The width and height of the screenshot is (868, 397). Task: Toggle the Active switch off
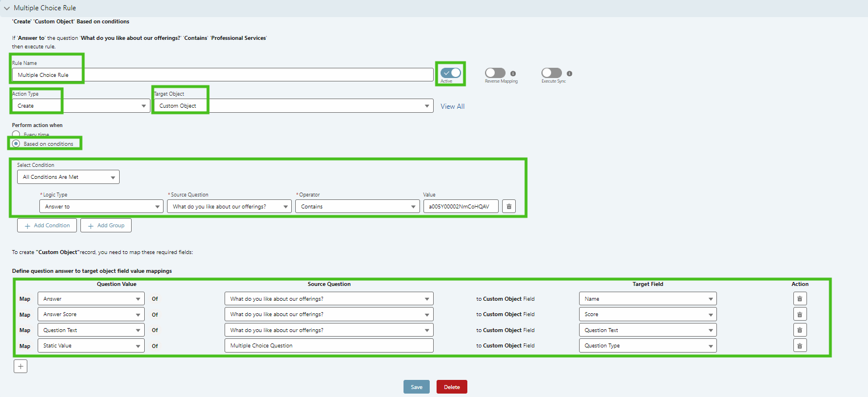[450, 73]
